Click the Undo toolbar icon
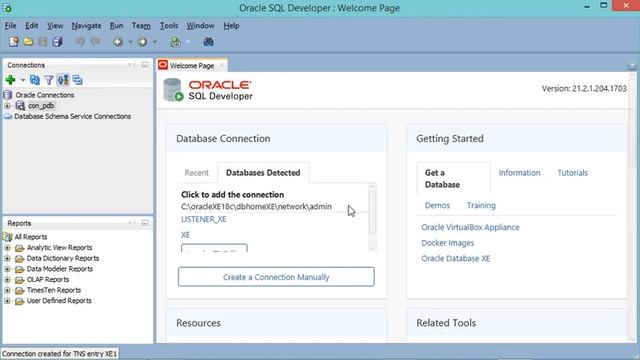640x360 pixels. click(x=80, y=42)
